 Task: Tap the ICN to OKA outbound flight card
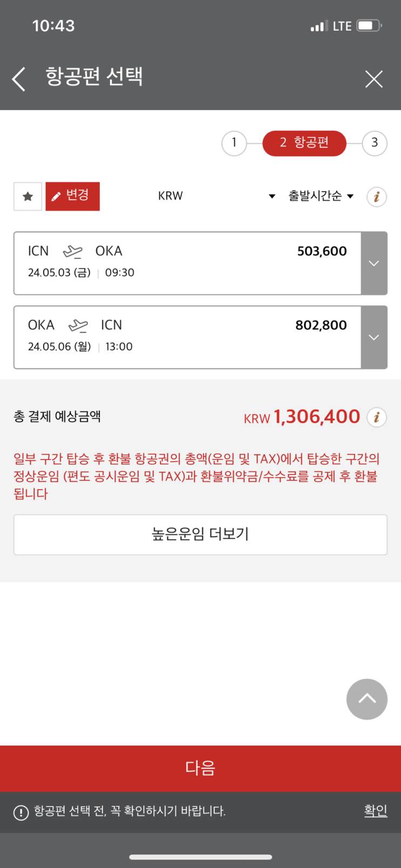187,263
